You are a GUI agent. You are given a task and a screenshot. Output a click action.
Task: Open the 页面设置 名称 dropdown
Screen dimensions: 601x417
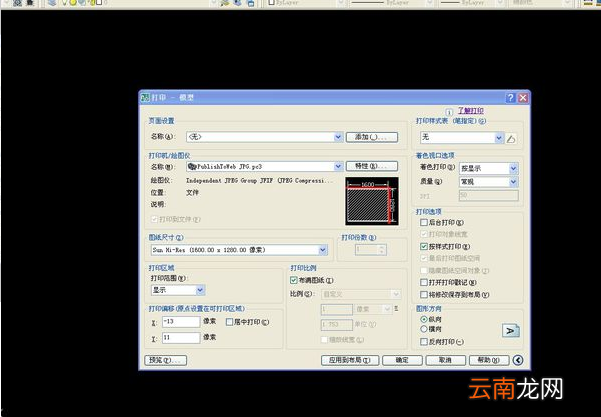pos(264,137)
